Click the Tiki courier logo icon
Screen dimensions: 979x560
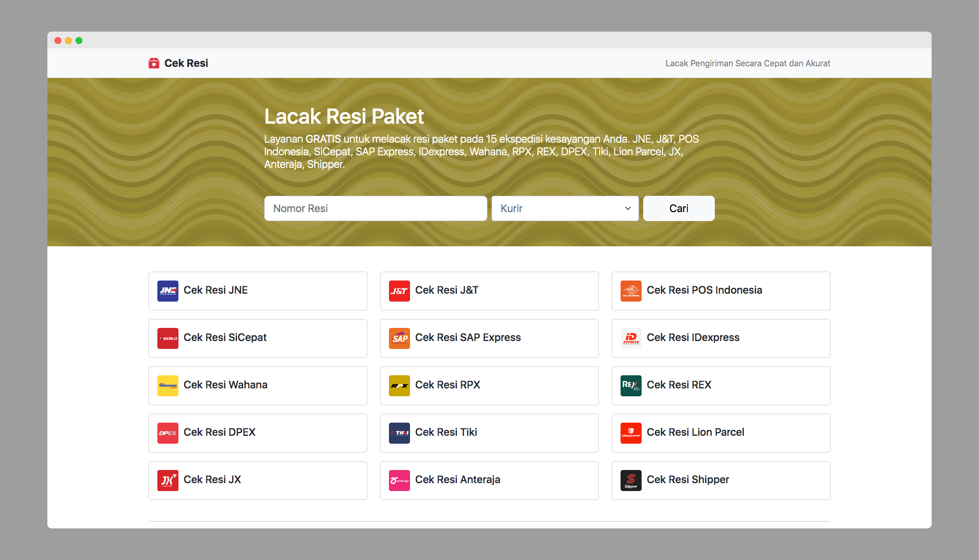(399, 433)
